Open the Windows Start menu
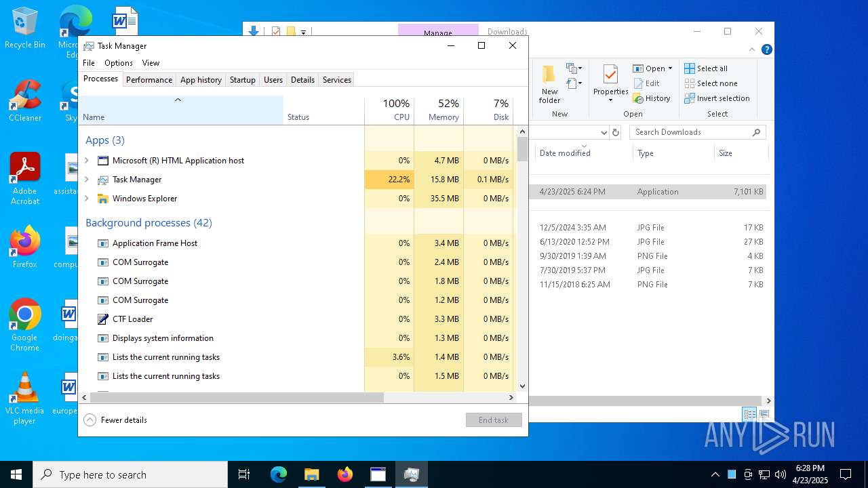Screen dimensions: 868x488 pos(16,474)
